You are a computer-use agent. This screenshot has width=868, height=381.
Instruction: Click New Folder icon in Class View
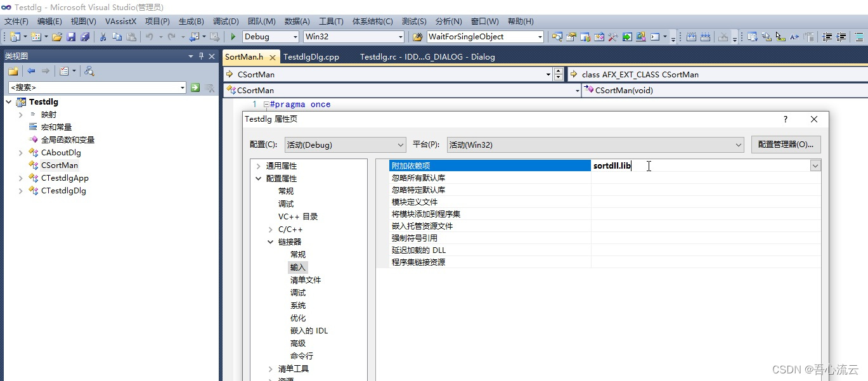coord(13,71)
